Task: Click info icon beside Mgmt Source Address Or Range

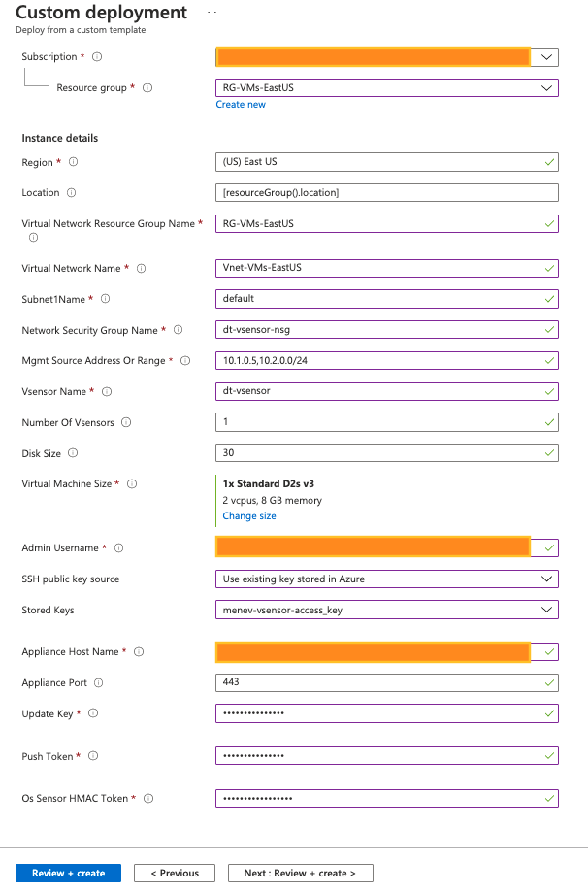Action: pyautogui.click(x=185, y=360)
